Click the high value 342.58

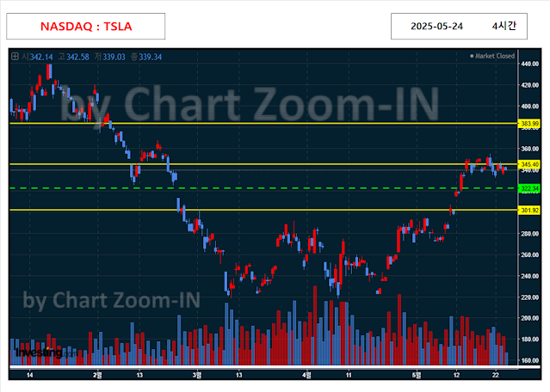tap(77, 57)
